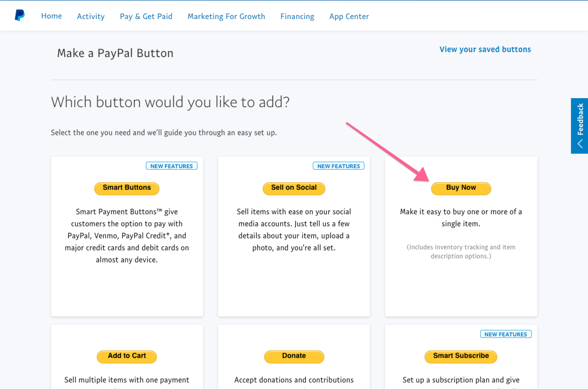Click 'Accept donations and contributions' text
The image size is (588, 389).
(x=294, y=380)
